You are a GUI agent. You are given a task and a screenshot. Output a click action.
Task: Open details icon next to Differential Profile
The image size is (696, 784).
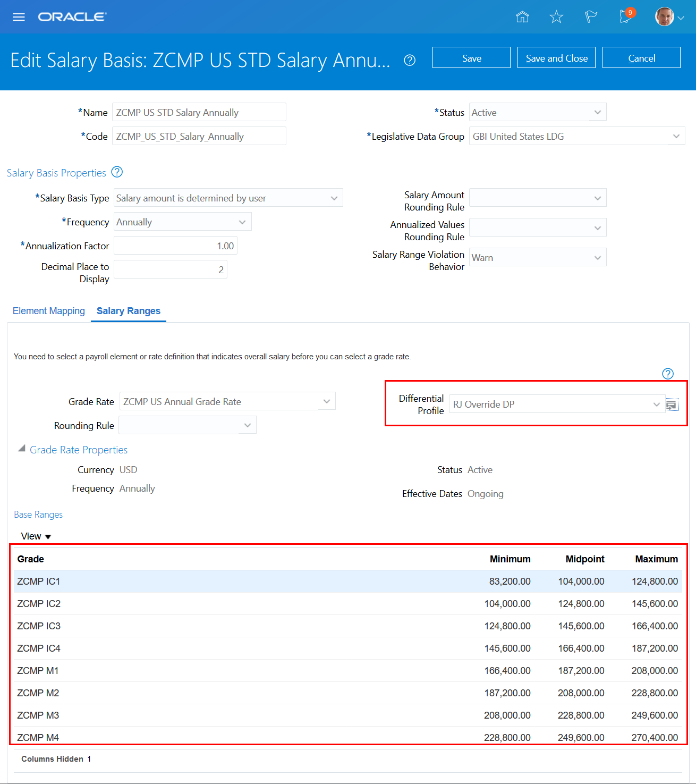(x=672, y=405)
